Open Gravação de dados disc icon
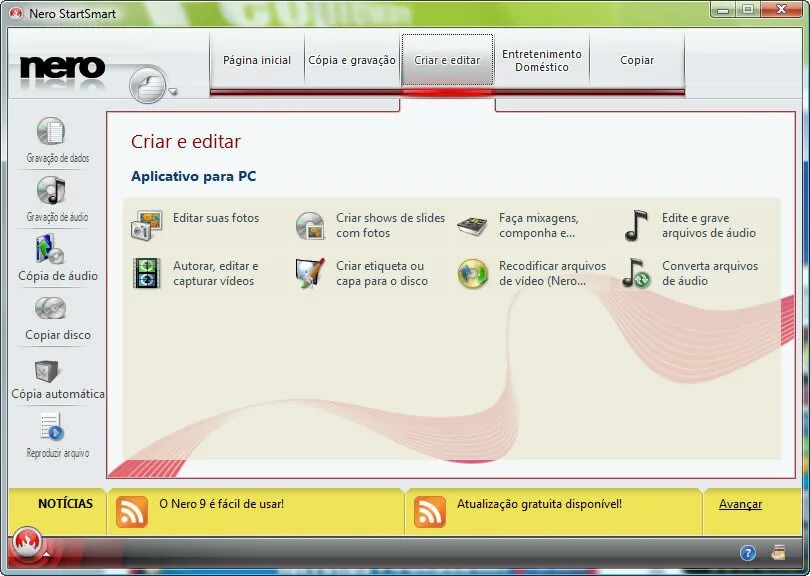Screen dimensions: 810x576 tap(51, 131)
